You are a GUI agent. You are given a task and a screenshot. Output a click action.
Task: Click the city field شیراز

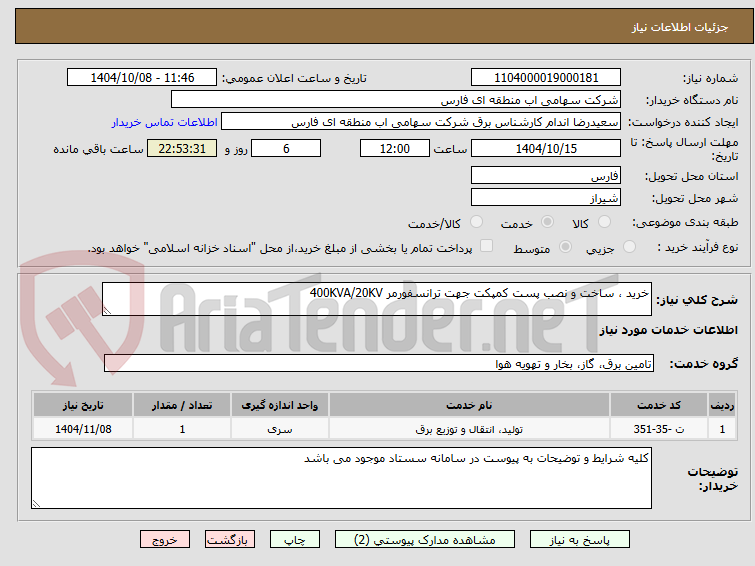(x=546, y=197)
